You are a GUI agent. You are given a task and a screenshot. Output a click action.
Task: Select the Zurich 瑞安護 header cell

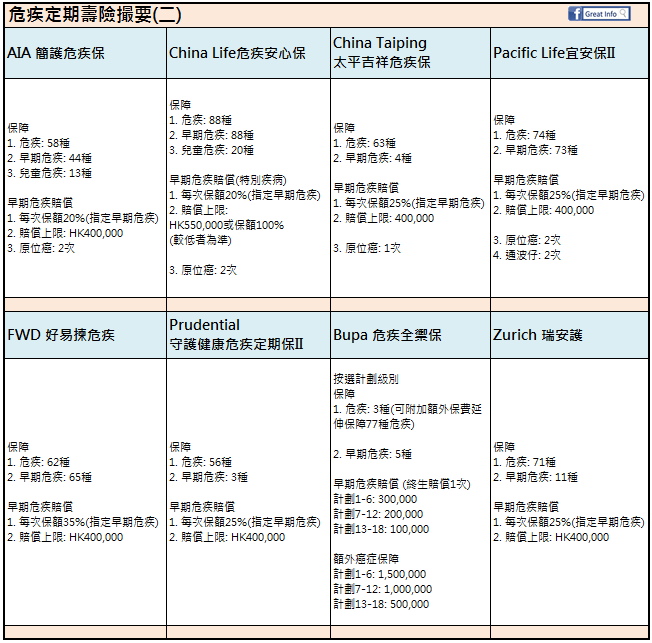569,335
